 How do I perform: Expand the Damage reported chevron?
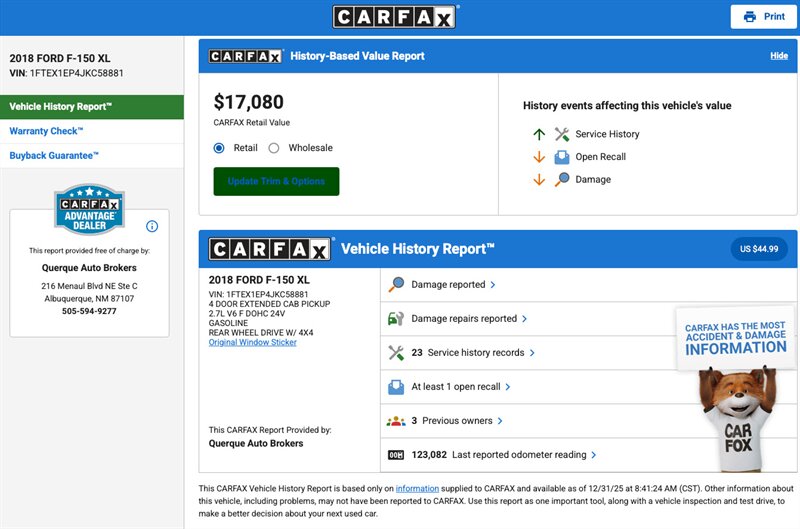(x=493, y=285)
